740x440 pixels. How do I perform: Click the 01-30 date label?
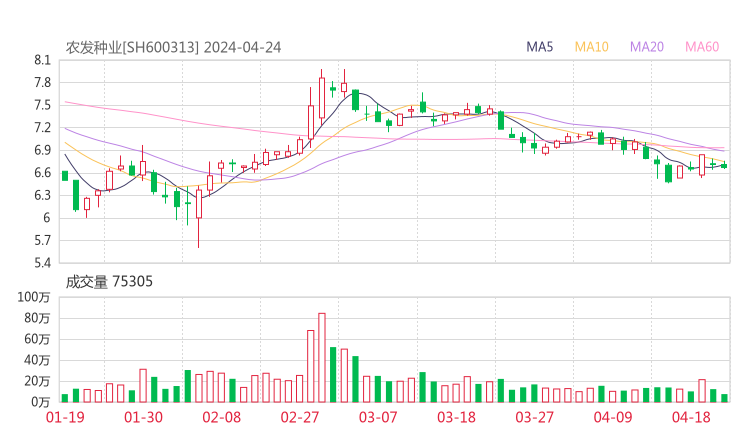click(143, 417)
